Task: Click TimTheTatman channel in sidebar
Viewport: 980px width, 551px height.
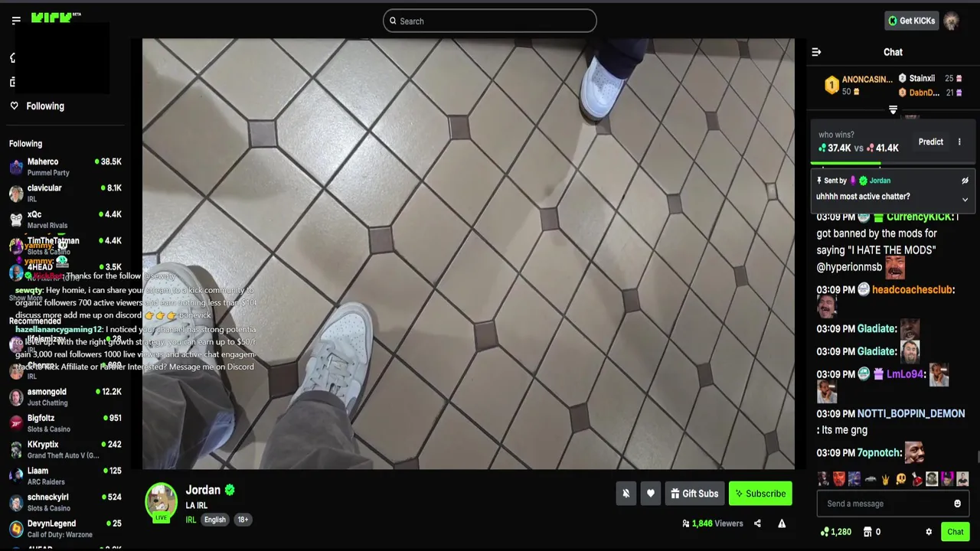Action: (65, 246)
